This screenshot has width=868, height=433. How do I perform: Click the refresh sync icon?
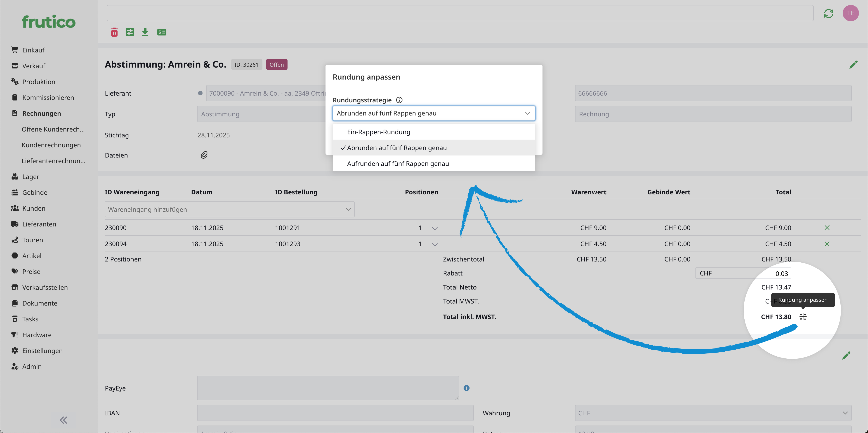pyautogui.click(x=829, y=14)
